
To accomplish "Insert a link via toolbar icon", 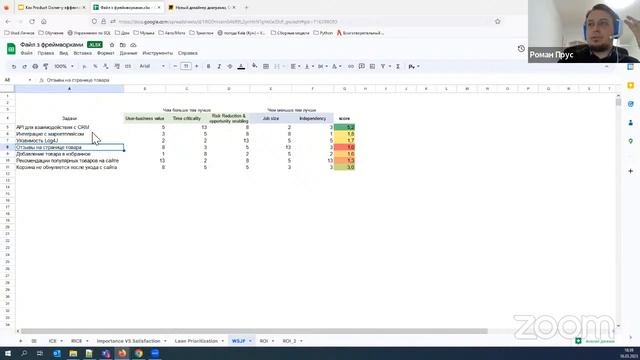I will 351,67.
